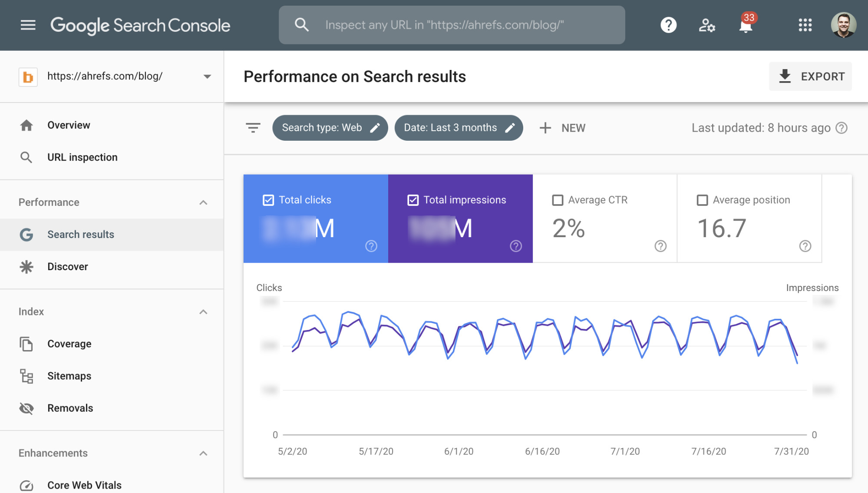
Task: Switch to Discover in the sidebar
Action: [67, 267]
